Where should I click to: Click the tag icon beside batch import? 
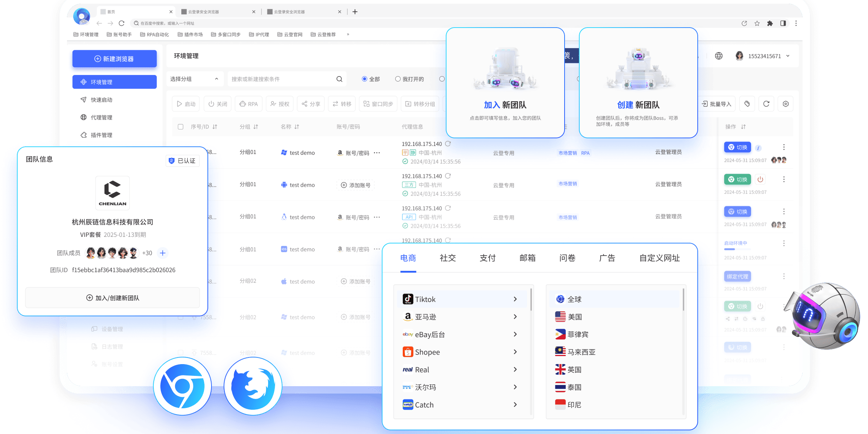click(747, 104)
